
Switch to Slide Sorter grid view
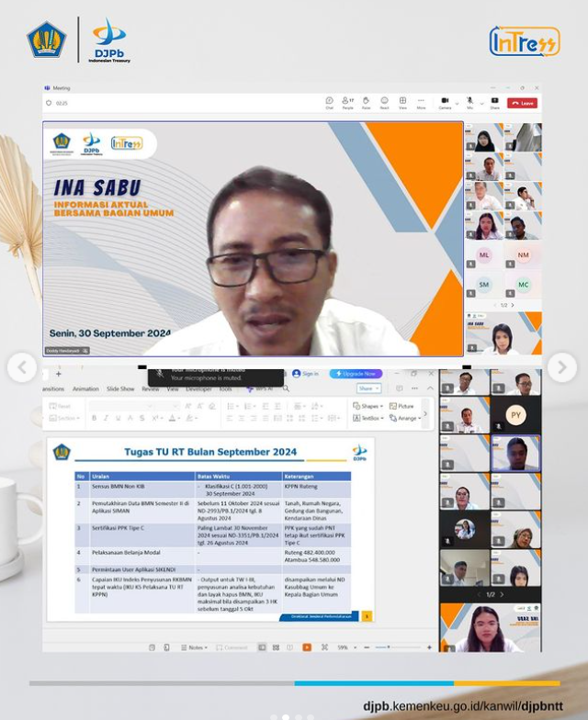(x=276, y=647)
